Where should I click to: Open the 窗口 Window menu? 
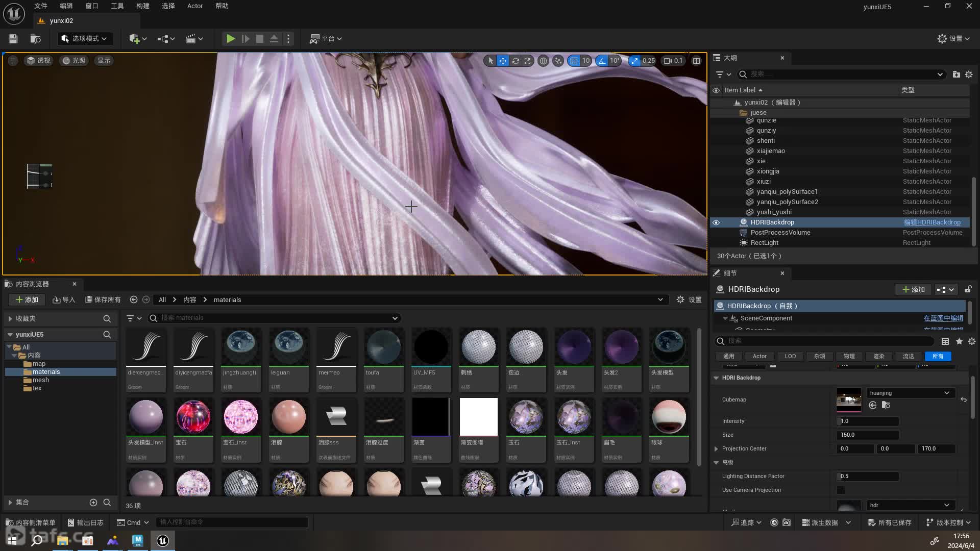[92, 6]
